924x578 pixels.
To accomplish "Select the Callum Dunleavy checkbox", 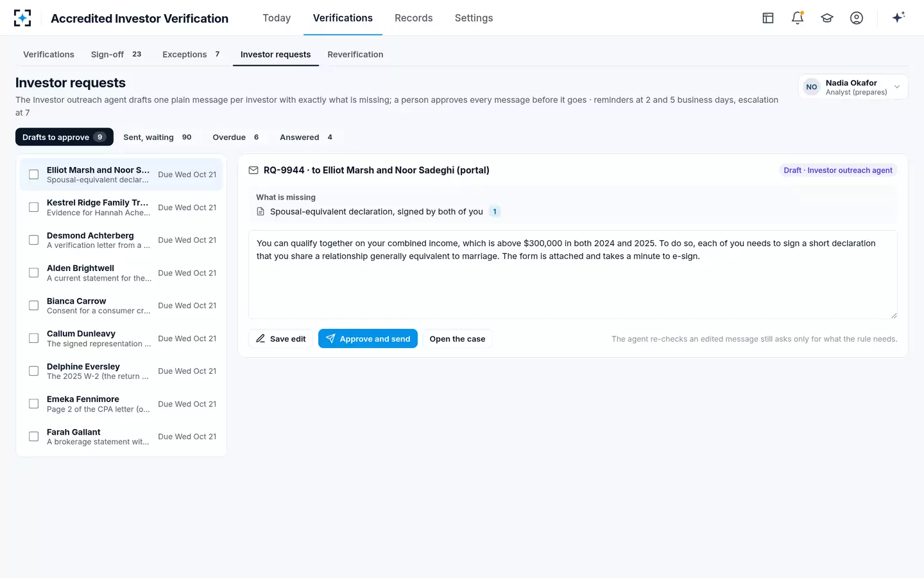I will (34, 338).
